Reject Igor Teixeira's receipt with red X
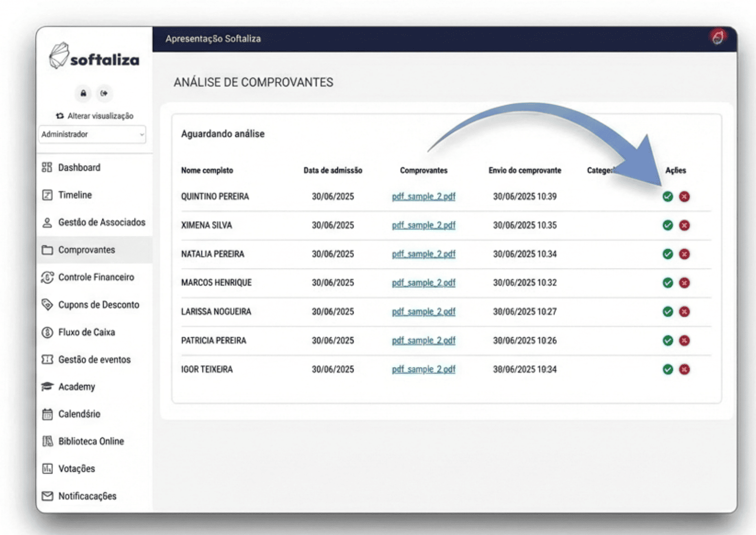 pos(684,369)
